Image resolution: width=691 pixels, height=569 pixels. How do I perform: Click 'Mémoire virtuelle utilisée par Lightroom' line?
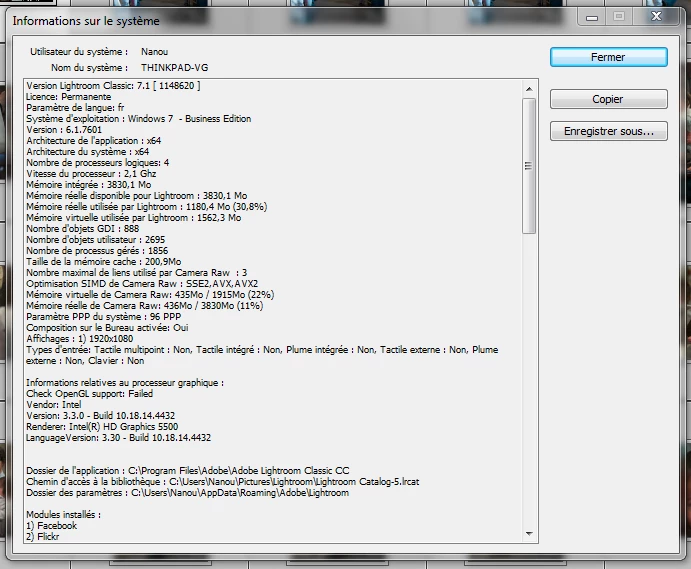click(134, 218)
